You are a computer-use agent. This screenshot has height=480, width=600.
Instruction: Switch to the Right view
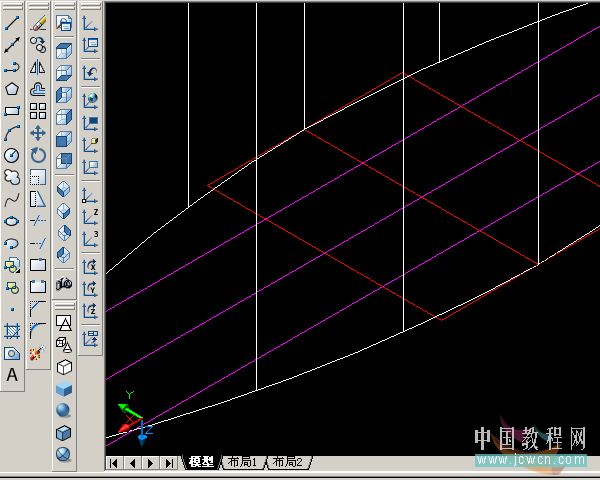tap(64, 117)
